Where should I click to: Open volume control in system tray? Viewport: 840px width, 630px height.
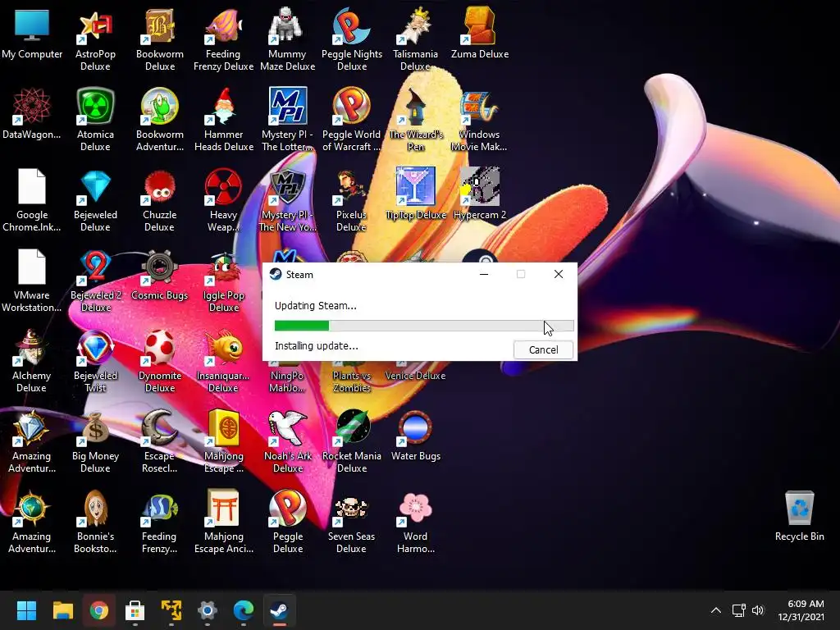[x=757, y=610]
